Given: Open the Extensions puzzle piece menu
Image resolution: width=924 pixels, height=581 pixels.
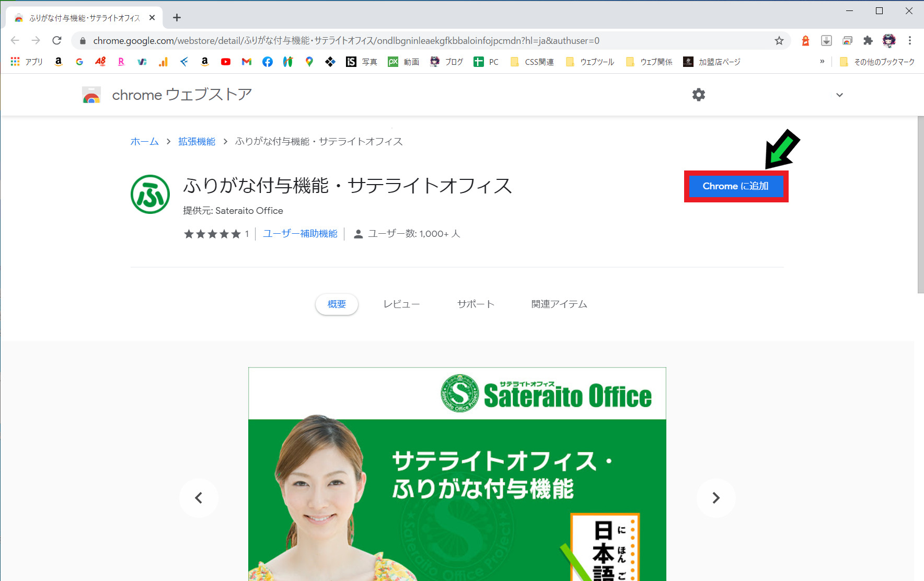Looking at the screenshot, I should click(868, 41).
